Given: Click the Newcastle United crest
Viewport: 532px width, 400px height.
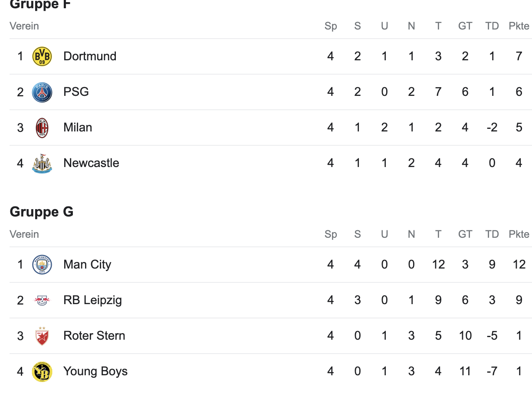Looking at the screenshot, I should pos(42,163).
